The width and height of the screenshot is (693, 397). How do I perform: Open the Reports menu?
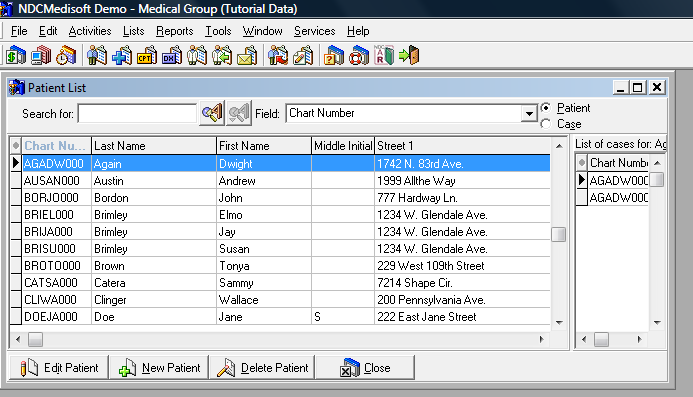tap(175, 31)
